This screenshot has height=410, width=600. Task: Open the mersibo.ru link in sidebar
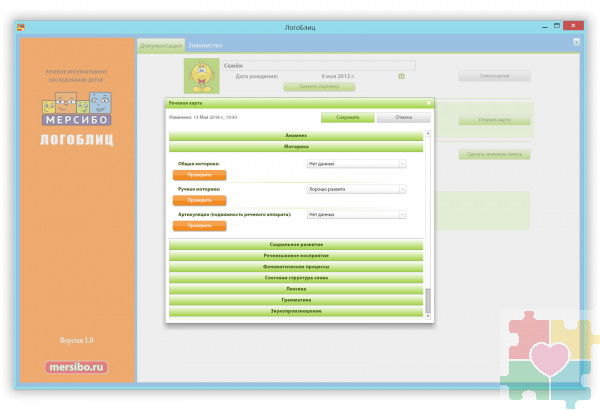click(76, 367)
